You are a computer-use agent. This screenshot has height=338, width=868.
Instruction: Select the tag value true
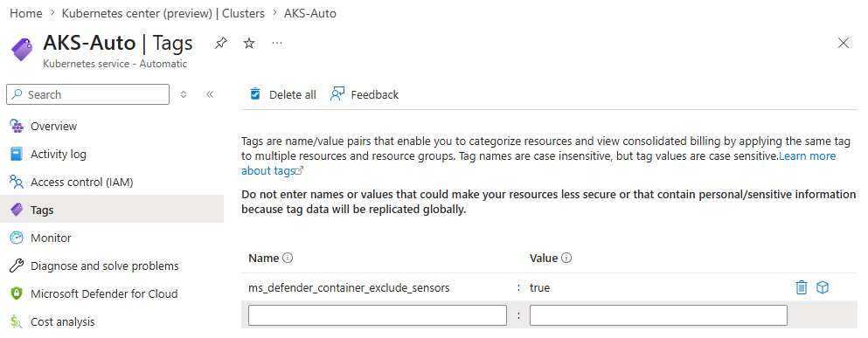[x=539, y=288]
